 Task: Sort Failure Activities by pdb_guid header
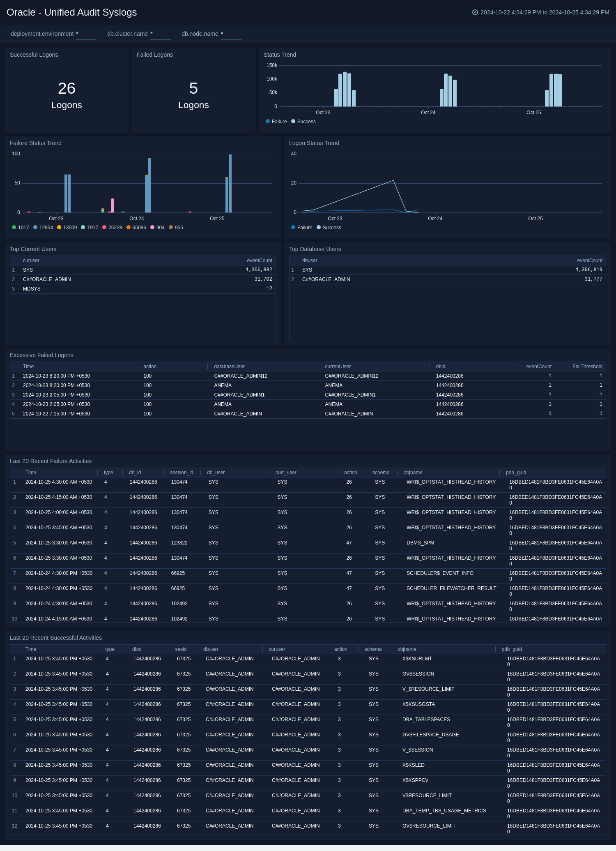pyautogui.click(x=516, y=473)
